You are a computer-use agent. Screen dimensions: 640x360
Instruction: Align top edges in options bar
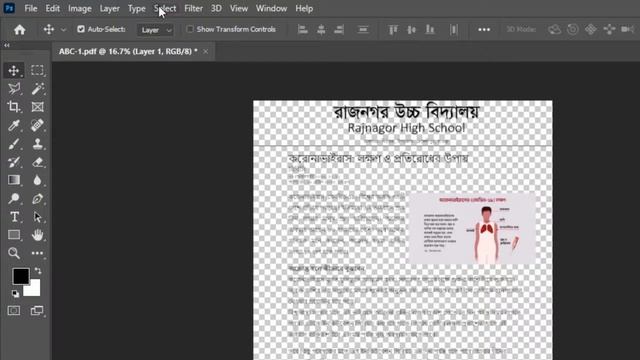393,29
